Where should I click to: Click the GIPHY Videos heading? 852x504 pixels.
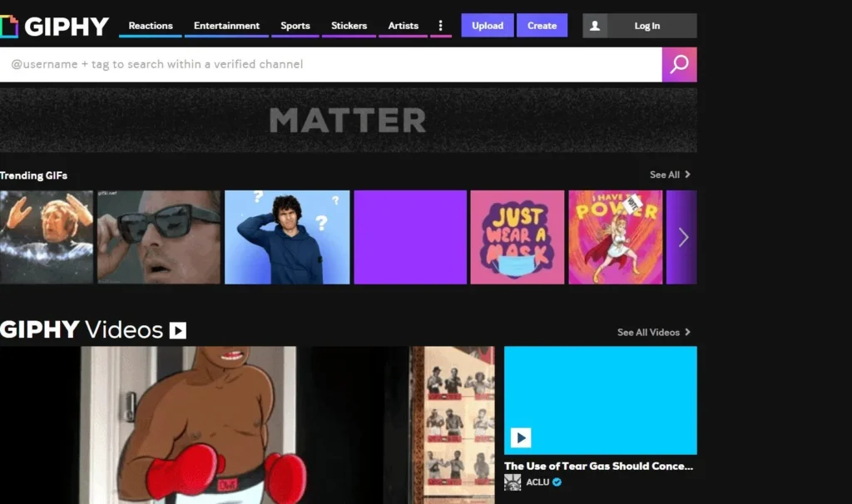tap(82, 329)
